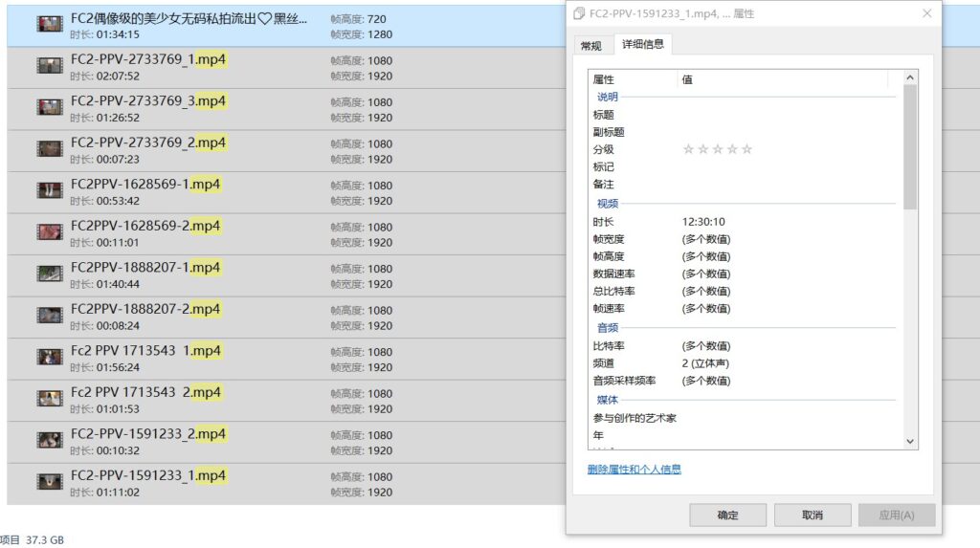The width and height of the screenshot is (980, 548).
Task: Set the 分级 rating to one star
Action: coord(688,149)
